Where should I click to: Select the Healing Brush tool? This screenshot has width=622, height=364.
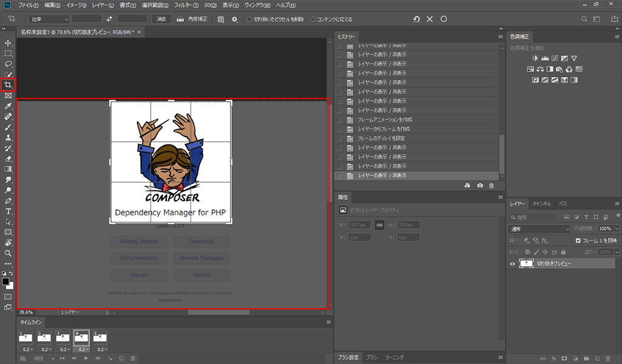(x=8, y=116)
